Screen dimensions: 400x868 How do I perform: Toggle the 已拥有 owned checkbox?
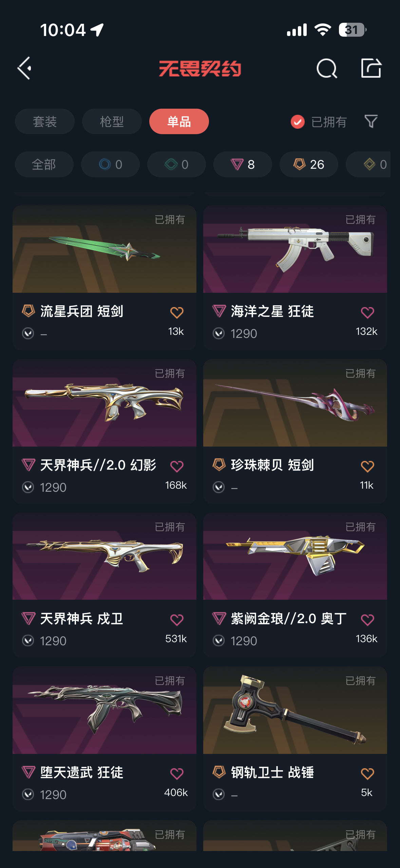[x=298, y=122]
